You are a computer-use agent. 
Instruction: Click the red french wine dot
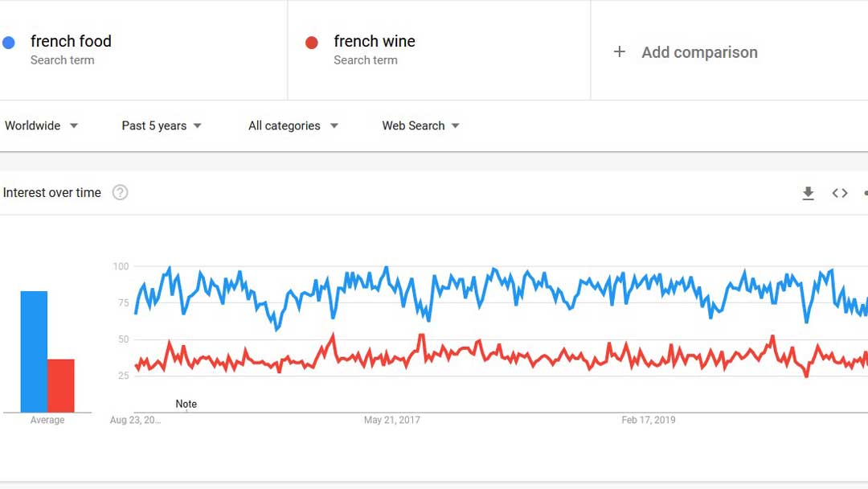(312, 43)
